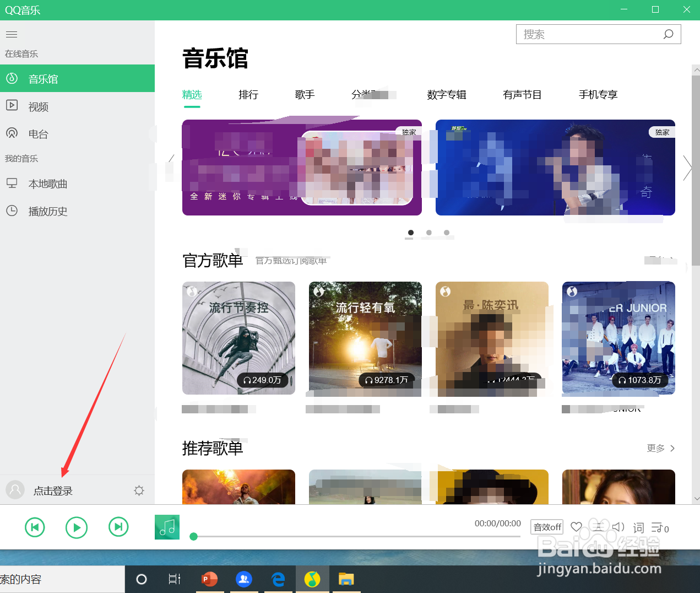Open the hamburger menu in the sidebar
This screenshot has height=593, width=700.
(12, 35)
